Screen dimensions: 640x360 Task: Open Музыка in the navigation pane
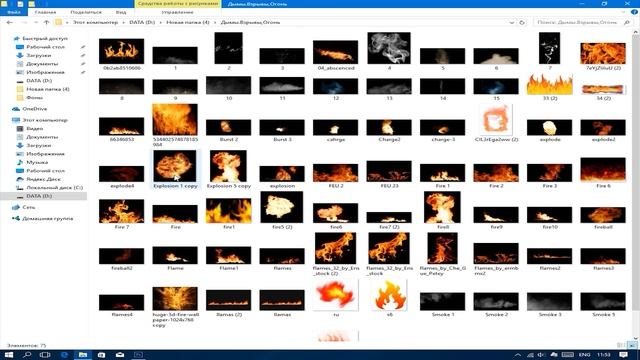tap(37, 162)
